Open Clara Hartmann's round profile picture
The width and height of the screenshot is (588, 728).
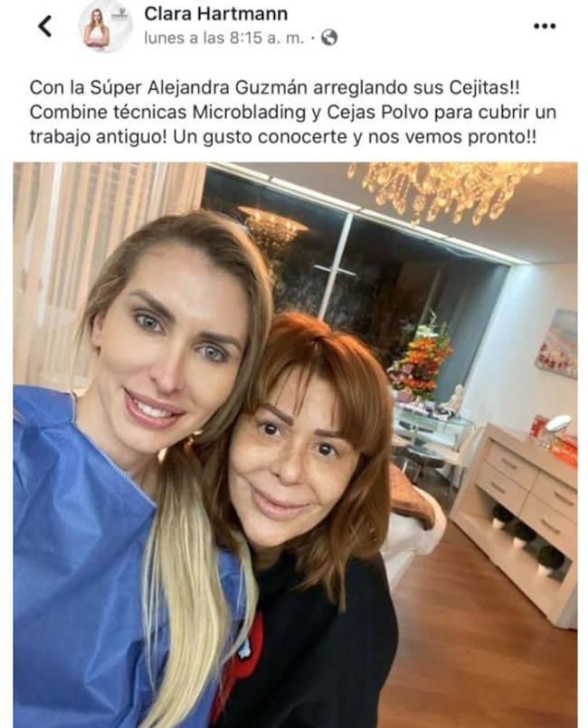[106, 26]
